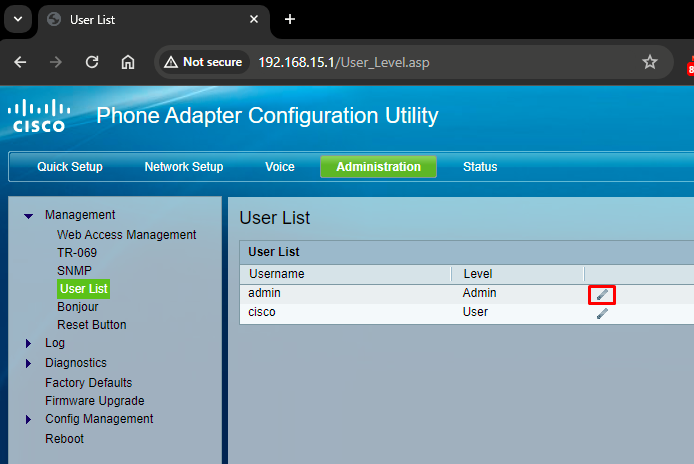Click the Diagnostics label in sidebar
The width and height of the screenshot is (694, 464).
point(76,363)
